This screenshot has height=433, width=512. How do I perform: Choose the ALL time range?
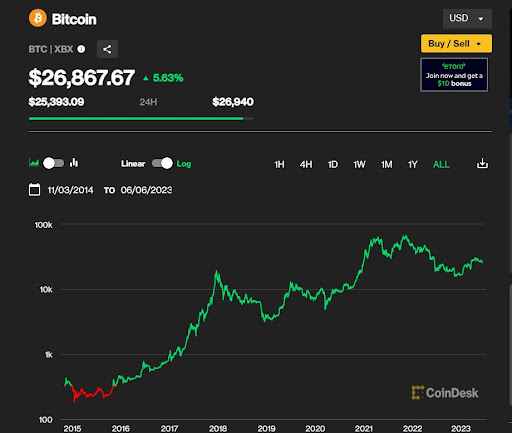(x=441, y=164)
